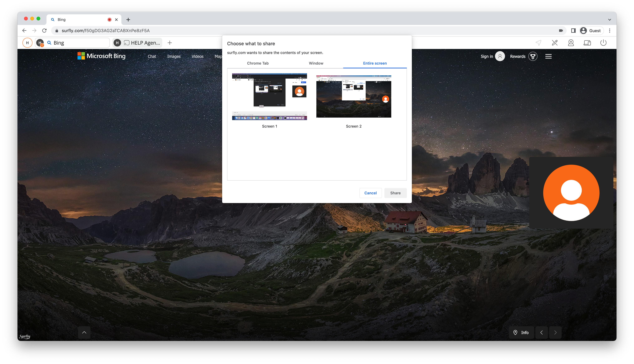This screenshot has width=634, height=364.
Task: Add a new Surfly tab with plus
Action: (x=170, y=43)
